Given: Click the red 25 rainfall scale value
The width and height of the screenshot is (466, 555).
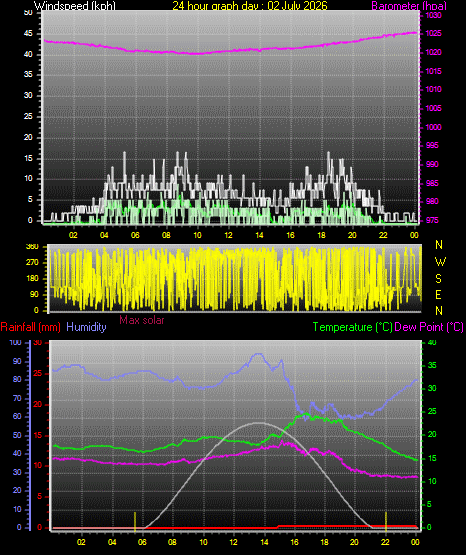Looking at the screenshot, I should coord(38,373).
